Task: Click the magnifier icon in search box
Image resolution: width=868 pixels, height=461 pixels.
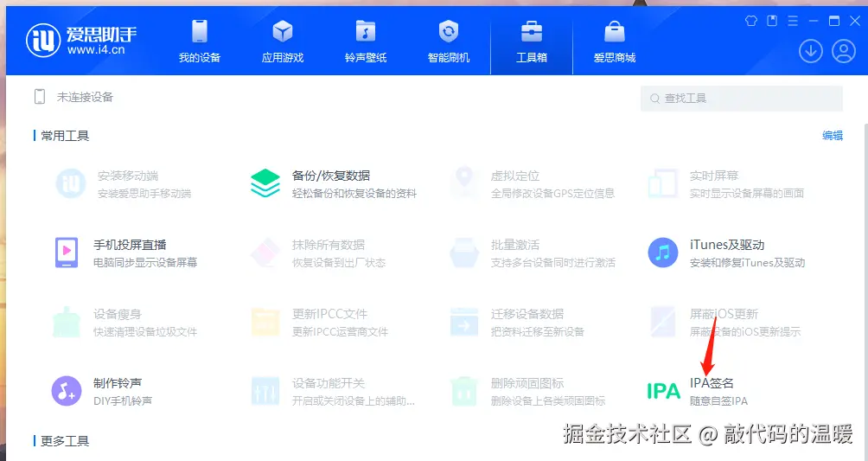Action: coord(654,99)
